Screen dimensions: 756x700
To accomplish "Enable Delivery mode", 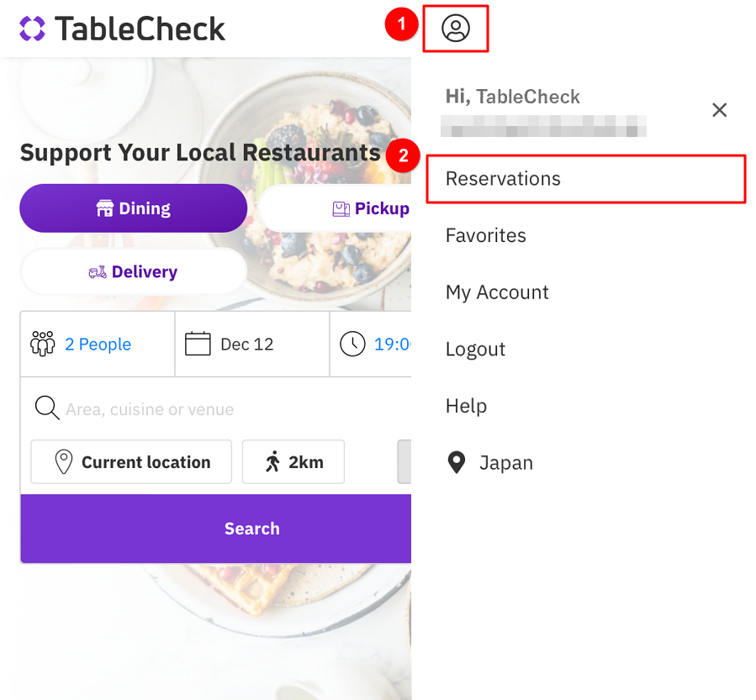I will pyautogui.click(x=132, y=271).
